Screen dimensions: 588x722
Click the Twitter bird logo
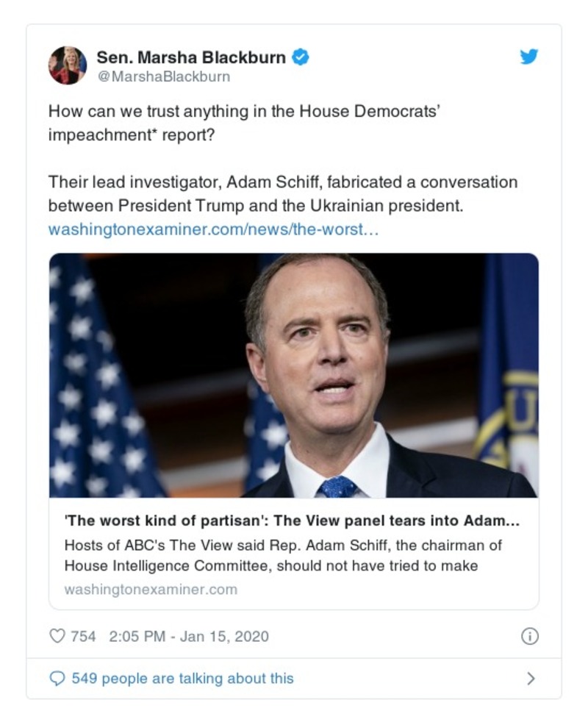coord(529,57)
